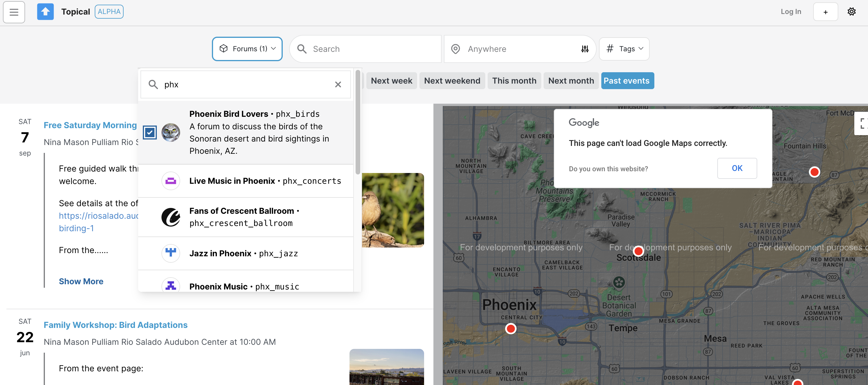Click the forum list scrollbar
This screenshot has height=385, width=868.
[358, 123]
